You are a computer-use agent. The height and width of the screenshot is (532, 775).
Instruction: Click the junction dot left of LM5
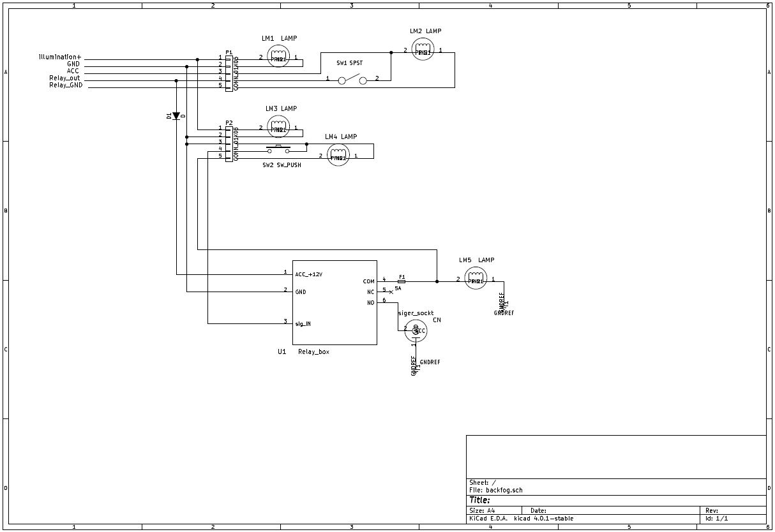(437, 281)
